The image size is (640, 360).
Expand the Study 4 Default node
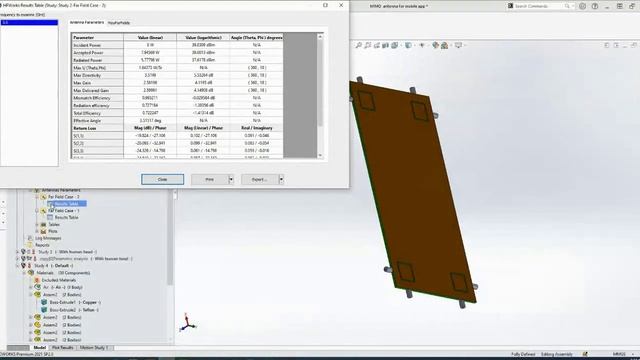(x=17, y=266)
